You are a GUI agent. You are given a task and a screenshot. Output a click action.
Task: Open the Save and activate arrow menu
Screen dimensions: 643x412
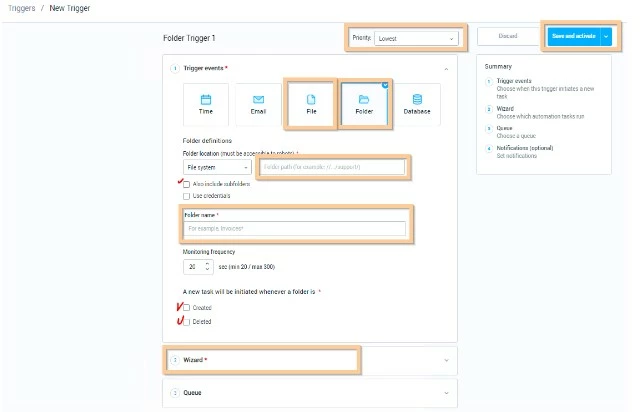click(x=606, y=36)
